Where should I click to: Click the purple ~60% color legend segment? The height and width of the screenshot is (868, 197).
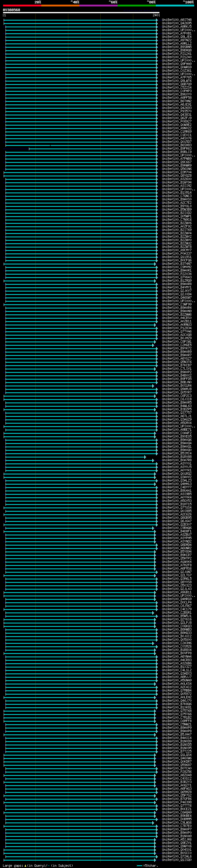(98, 6)
